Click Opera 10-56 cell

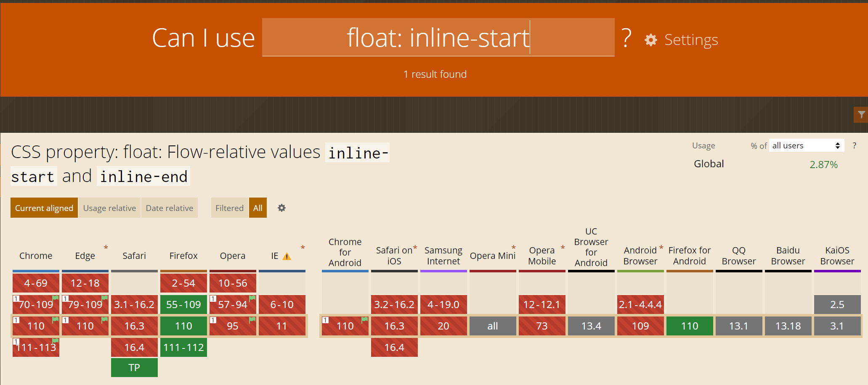[233, 283]
